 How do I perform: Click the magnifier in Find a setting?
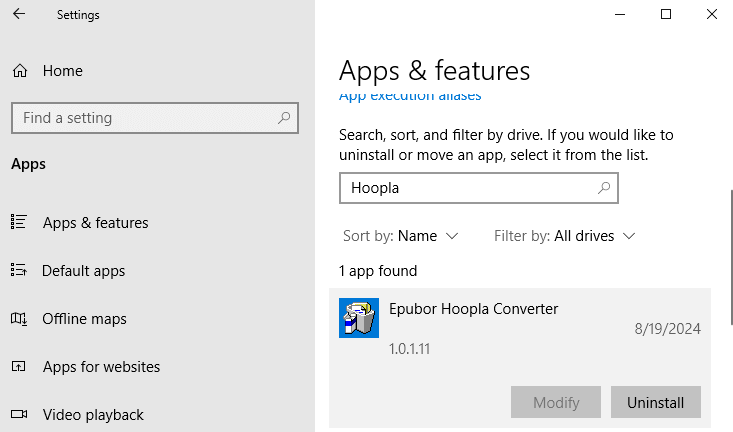coord(284,118)
